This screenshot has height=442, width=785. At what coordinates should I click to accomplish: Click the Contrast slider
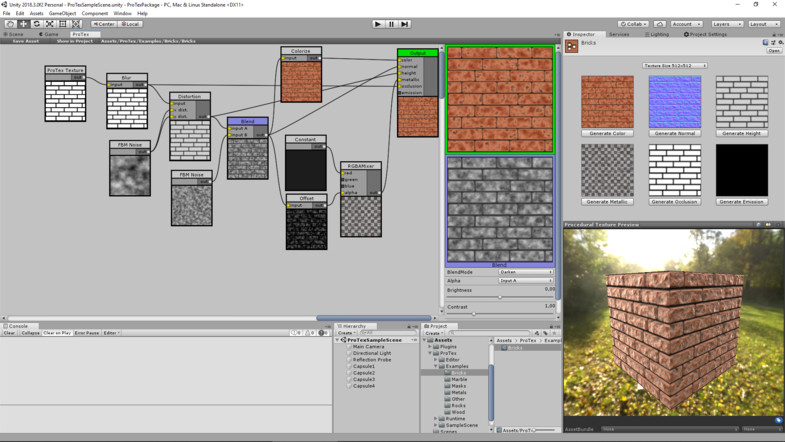click(x=500, y=314)
